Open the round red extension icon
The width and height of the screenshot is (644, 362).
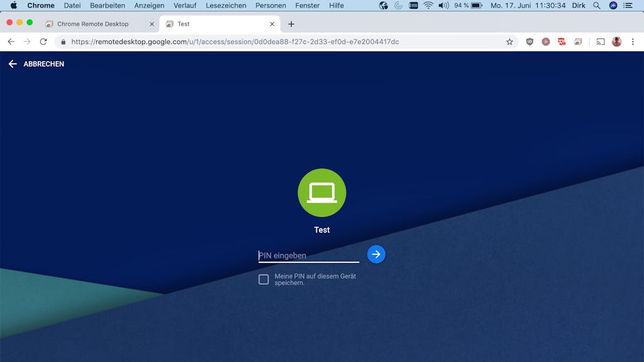(545, 42)
